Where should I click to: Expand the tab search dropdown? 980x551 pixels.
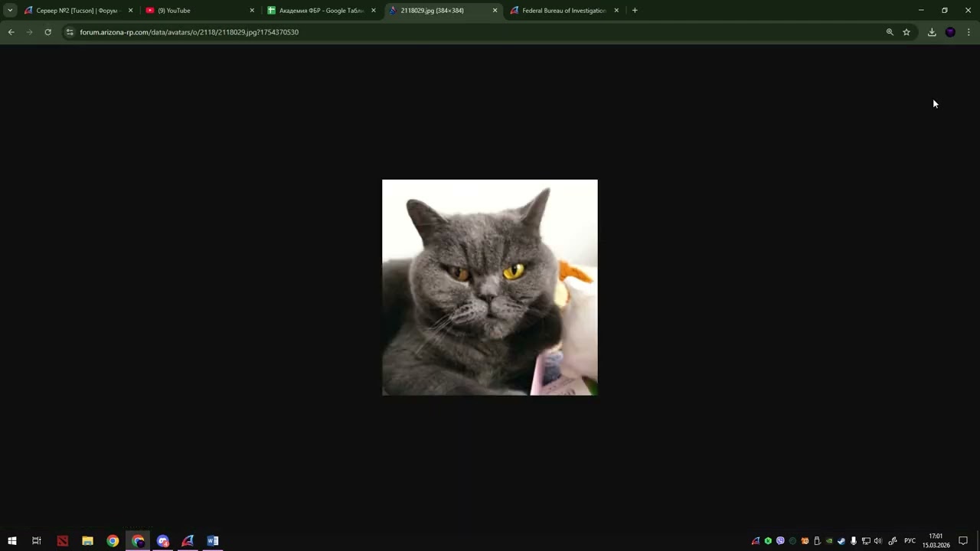tap(10, 11)
